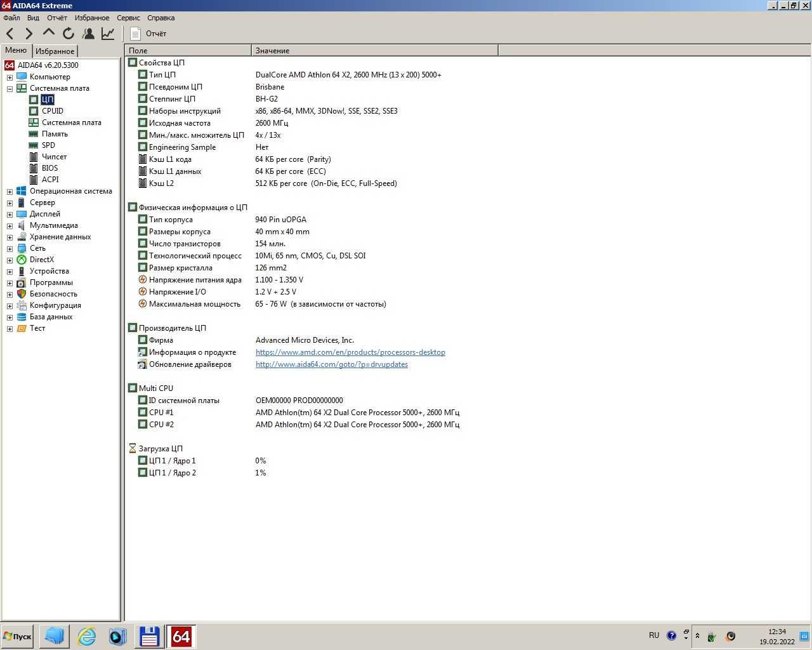Click the Компьютер monitor icon

point(22,77)
